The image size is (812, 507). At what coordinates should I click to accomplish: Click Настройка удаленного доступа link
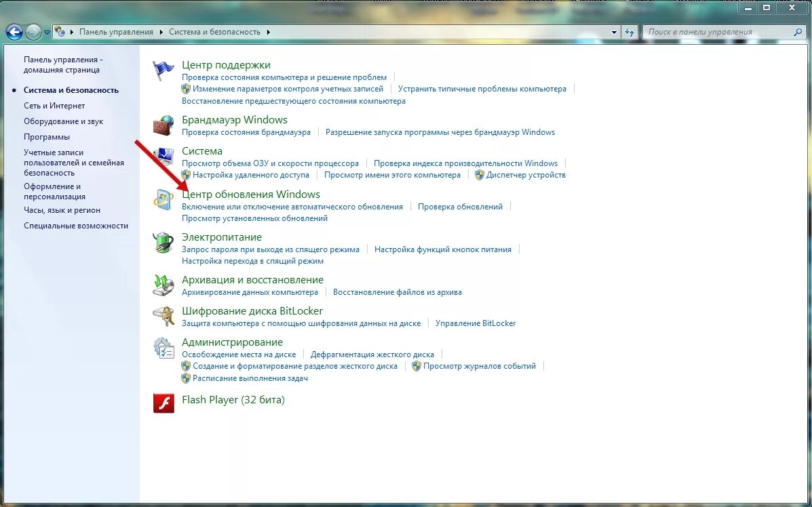point(250,175)
